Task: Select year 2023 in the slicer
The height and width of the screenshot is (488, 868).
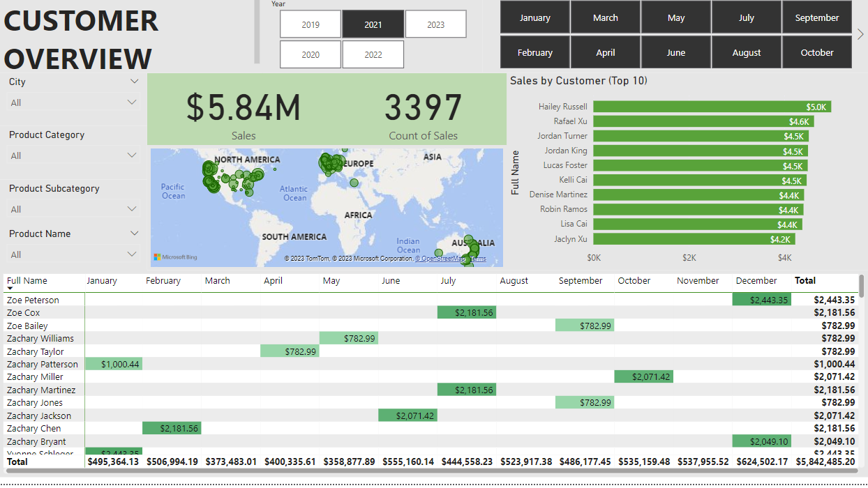Action: tap(435, 24)
